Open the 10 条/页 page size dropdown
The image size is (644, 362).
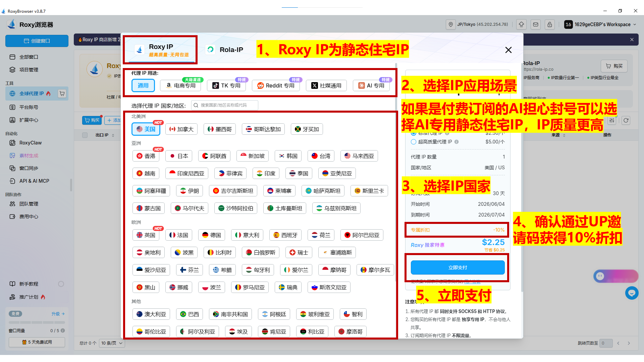coord(112,343)
